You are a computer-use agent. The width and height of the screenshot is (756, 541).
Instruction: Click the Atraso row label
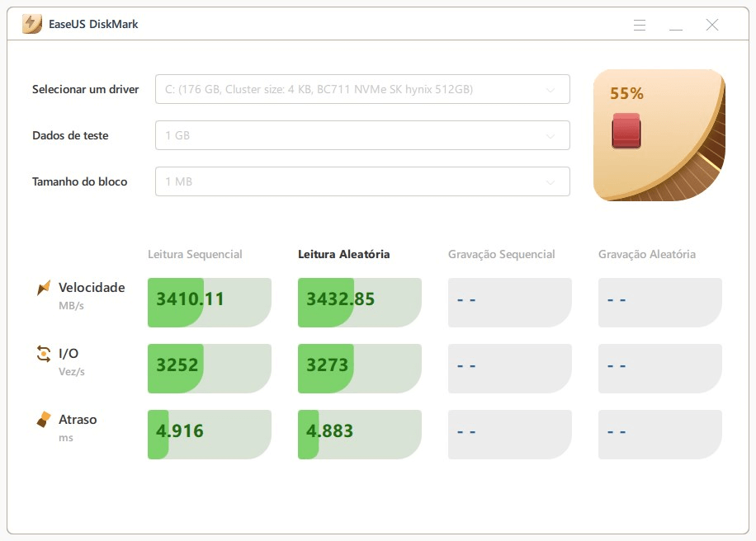pos(78,420)
